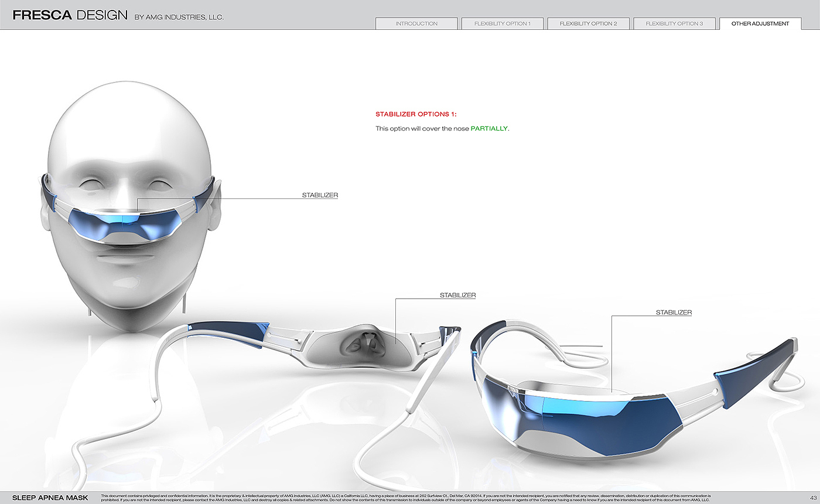
Task: Select the red 'Stabilizer Options 1:' heading
Action: click(x=415, y=114)
